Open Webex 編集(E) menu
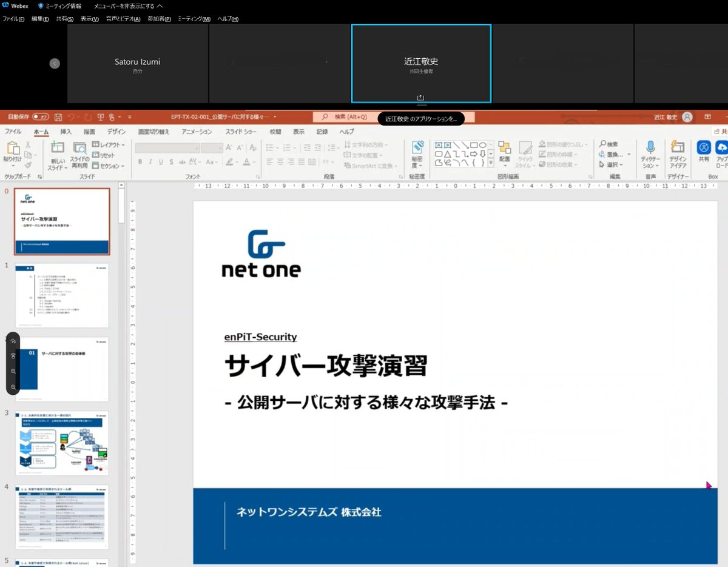The image size is (728, 567). pyautogui.click(x=40, y=19)
